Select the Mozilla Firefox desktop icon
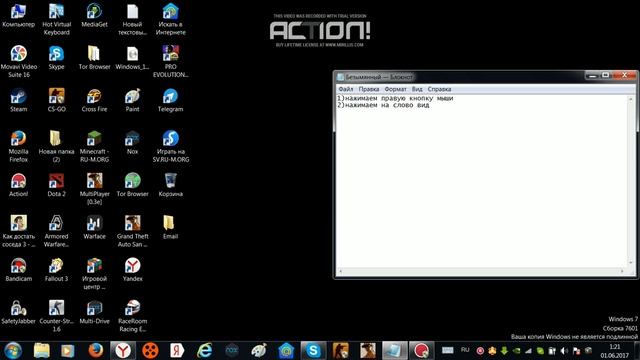Viewport: 640px width, 360px height. tap(18, 147)
